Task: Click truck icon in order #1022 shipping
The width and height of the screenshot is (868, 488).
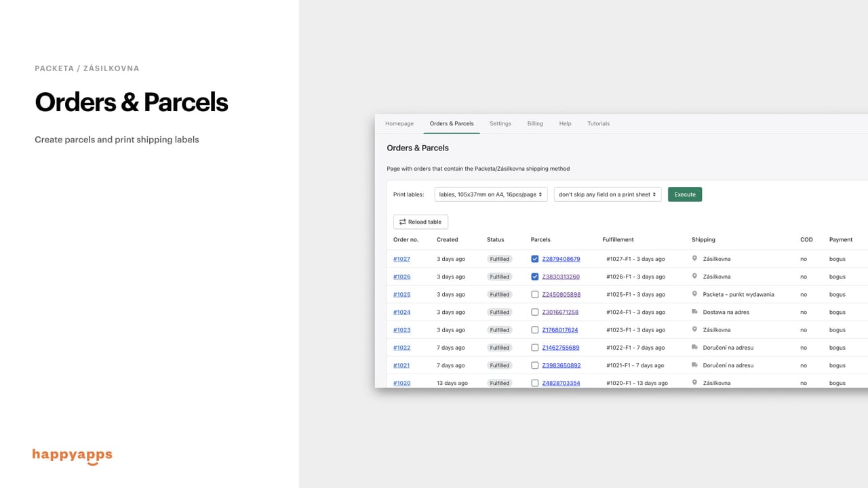Action: (x=694, y=347)
